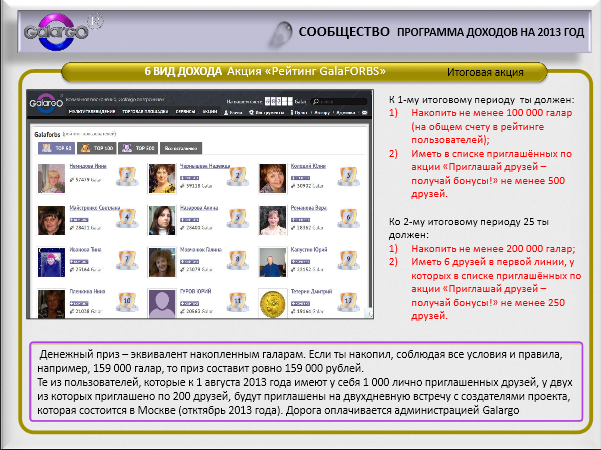Image resolution: width=601 pixels, height=450 pixels.
Task: Open the rank 5 user's name link
Action: tap(199, 208)
